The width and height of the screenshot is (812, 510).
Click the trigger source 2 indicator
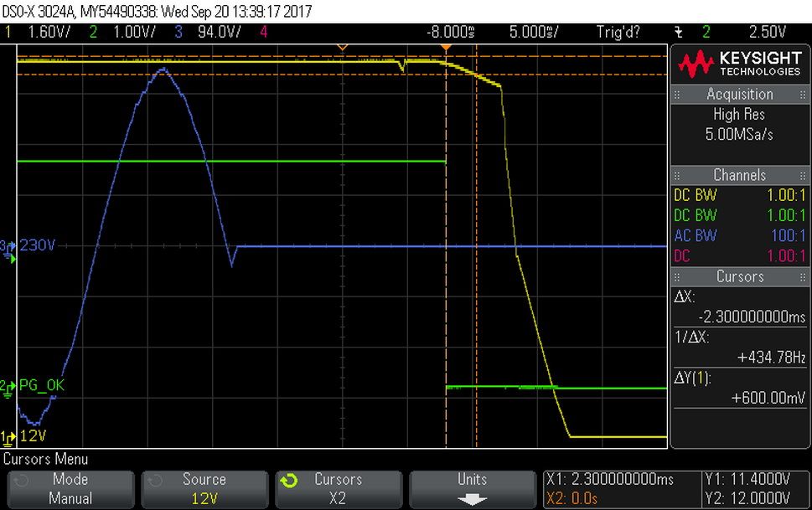tap(706, 32)
